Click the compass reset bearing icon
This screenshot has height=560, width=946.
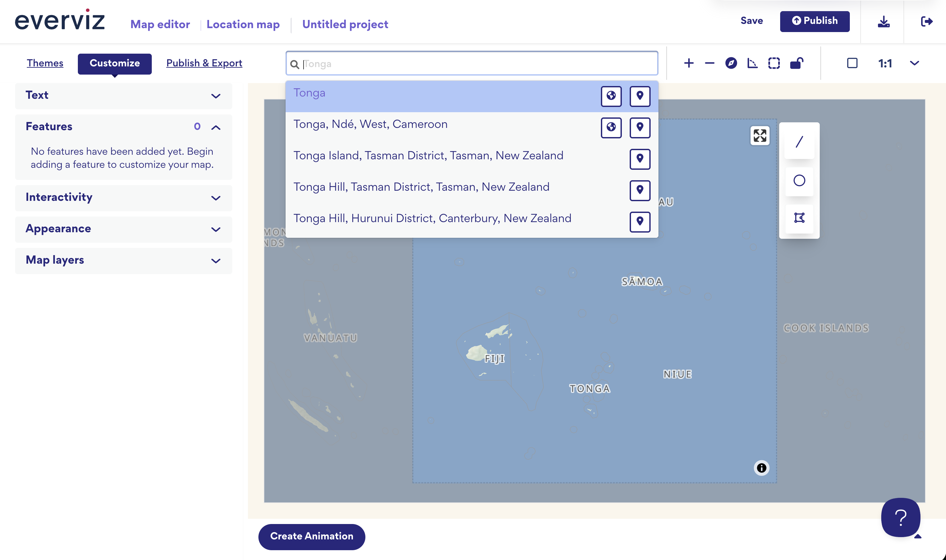[x=731, y=63]
